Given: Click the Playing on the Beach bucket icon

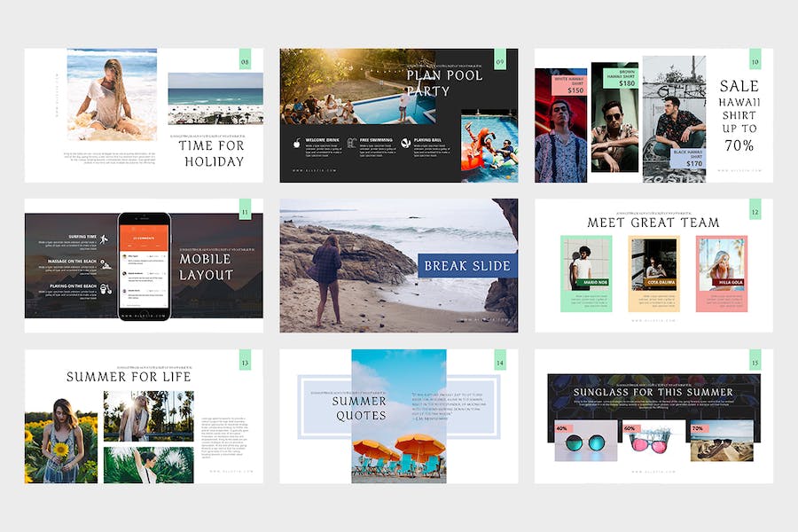Looking at the screenshot, I should (106, 289).
